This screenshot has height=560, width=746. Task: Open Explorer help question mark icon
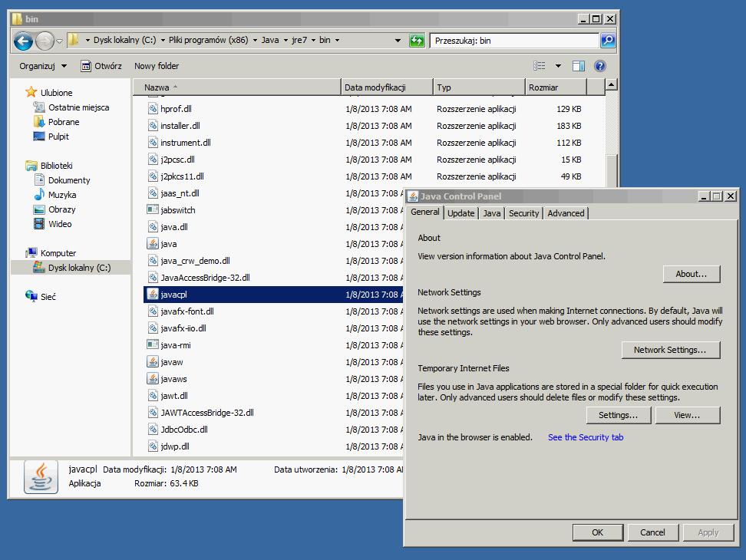coord(600,66)
